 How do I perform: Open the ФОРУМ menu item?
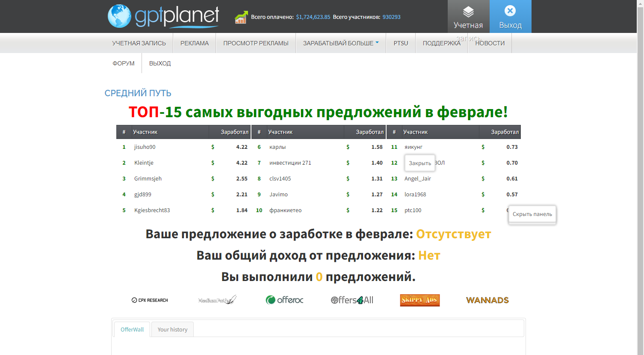(x=124, y=63)
